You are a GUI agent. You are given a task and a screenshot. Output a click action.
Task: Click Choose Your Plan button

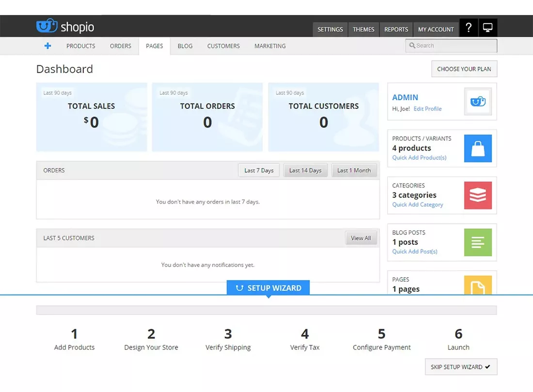coord(464,69)
